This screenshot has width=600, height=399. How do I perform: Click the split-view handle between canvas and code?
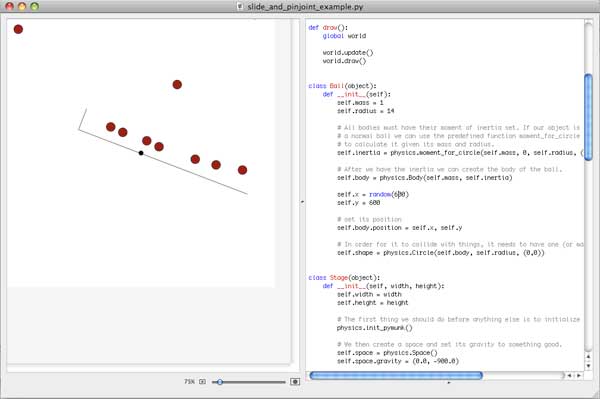point(302,201)
